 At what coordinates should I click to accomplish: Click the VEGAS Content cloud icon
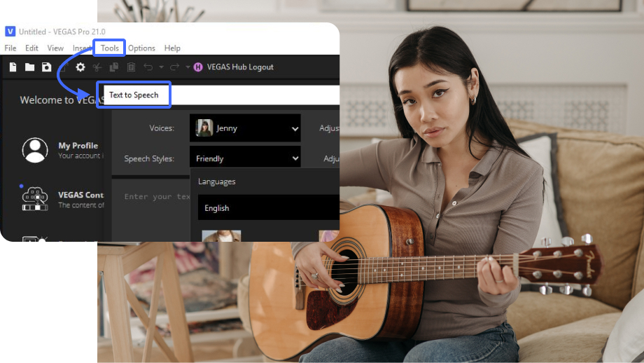pyautogui.click(x=35, y=198)
